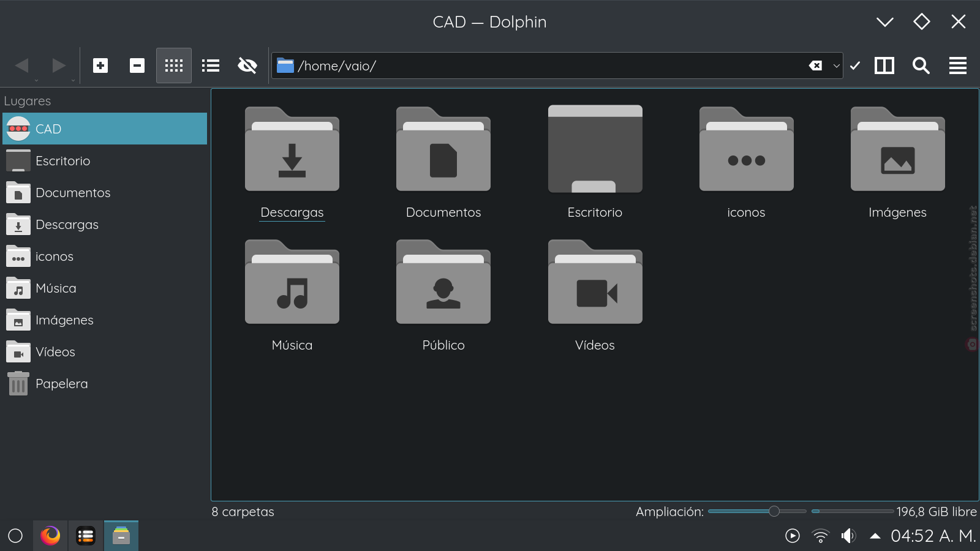Screen dimensions: 980x551
Task: Select the Público folder icon
Action: click(443, 282)
